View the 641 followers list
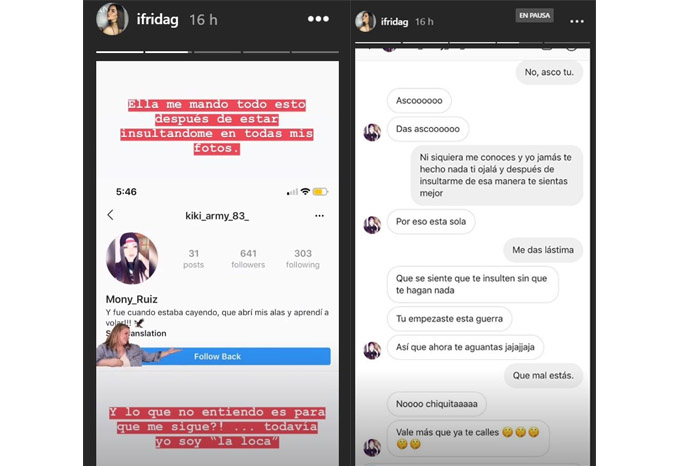The image size is (700, 466). [248, 259]
